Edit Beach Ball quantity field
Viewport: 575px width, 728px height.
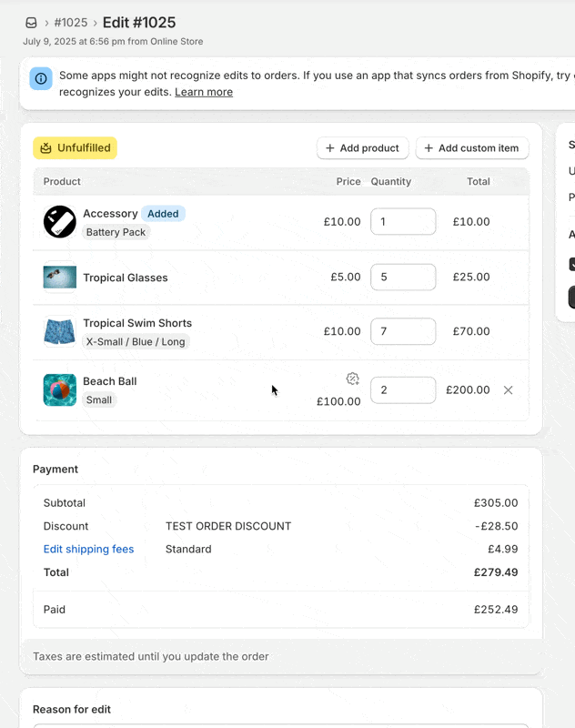403,390
